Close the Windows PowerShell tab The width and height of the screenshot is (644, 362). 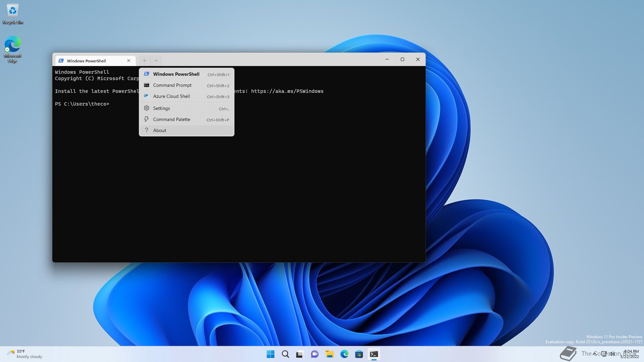click(128, 61)
